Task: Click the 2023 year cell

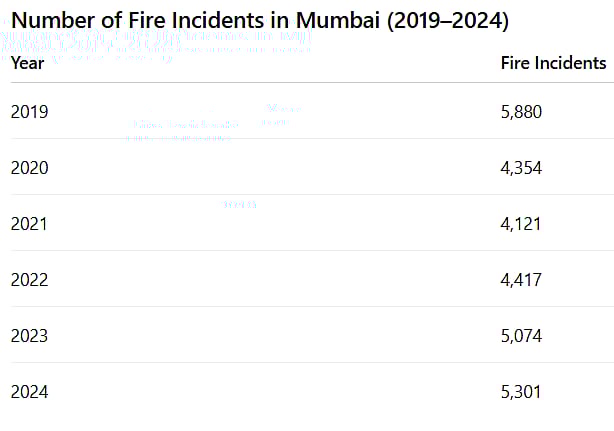Action: 29,336
